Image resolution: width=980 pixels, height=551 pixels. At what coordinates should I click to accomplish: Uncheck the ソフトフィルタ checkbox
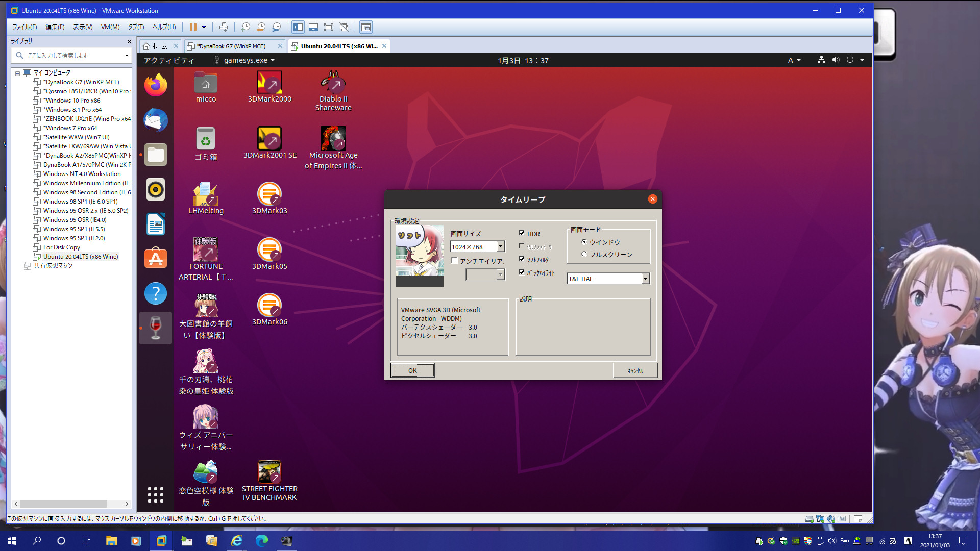[522, 259]
